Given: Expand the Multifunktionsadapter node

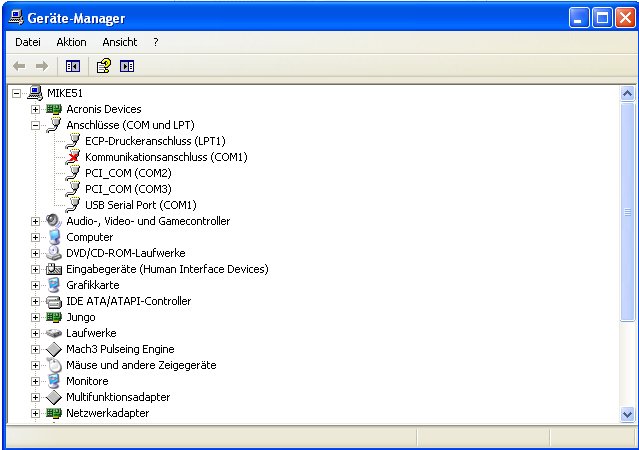Looking at the screenshot, I should (x=35, y=397).
